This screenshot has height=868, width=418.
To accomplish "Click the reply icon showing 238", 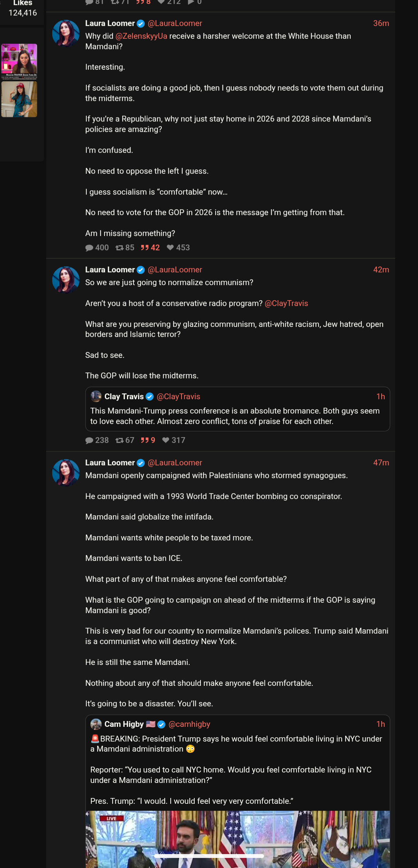I will click(x=89, y=441).
